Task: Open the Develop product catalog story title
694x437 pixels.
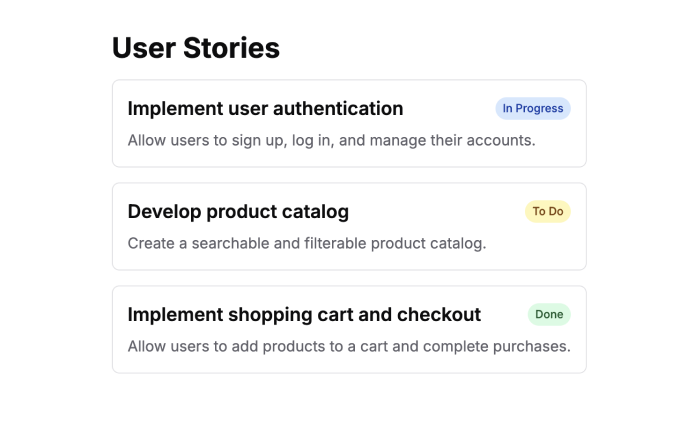Action: pos(238,212)
